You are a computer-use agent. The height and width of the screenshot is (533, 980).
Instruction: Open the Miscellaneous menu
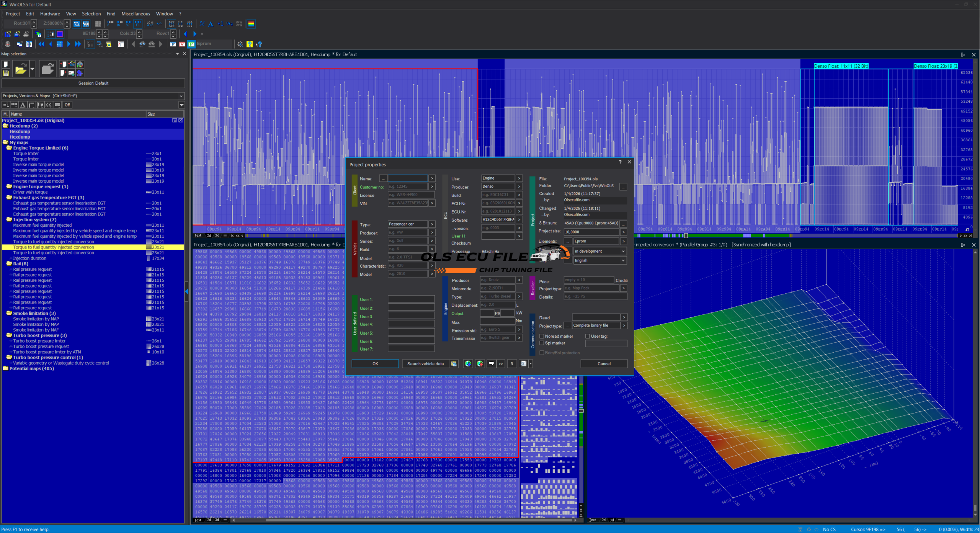click(136, 14)
